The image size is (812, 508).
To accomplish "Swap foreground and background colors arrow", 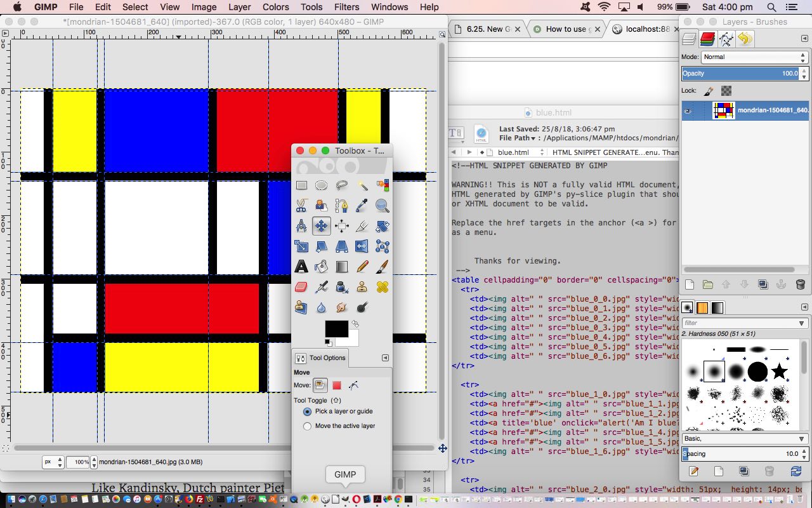I will pyautogui.click(x=355, y=324).
